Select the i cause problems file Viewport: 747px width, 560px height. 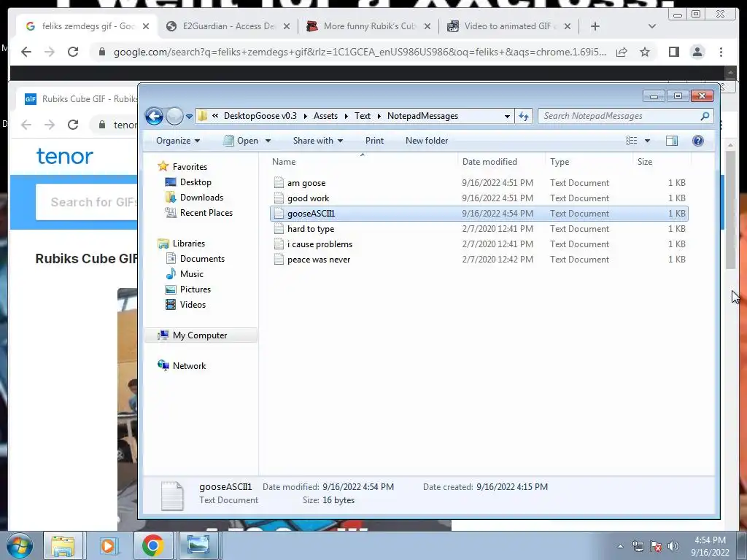[x=479, y=244]
